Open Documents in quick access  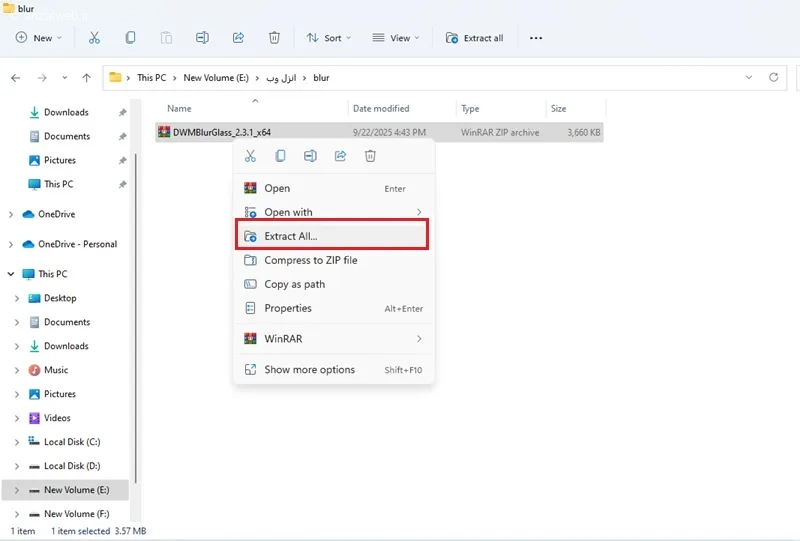coord(66,136)
